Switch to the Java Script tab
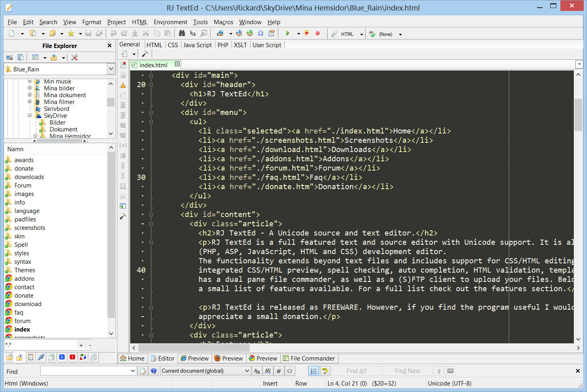The image size is (587, 392). coord(197,45)
